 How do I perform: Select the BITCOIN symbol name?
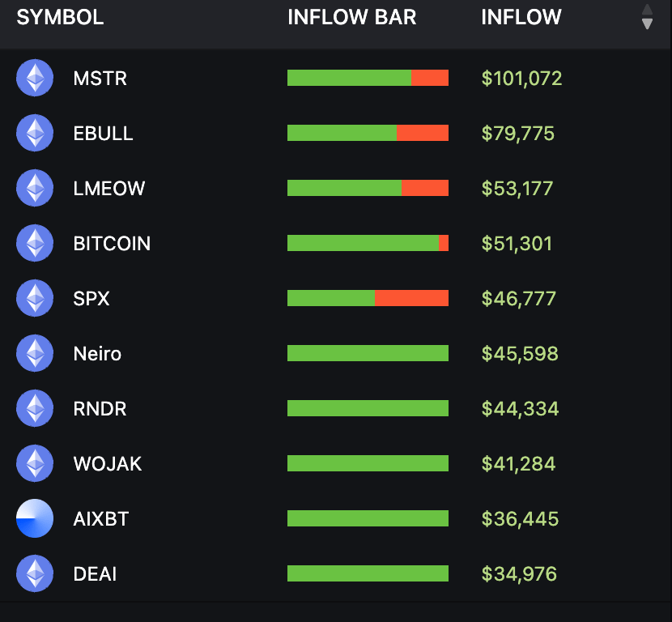[x=112, y=244]
